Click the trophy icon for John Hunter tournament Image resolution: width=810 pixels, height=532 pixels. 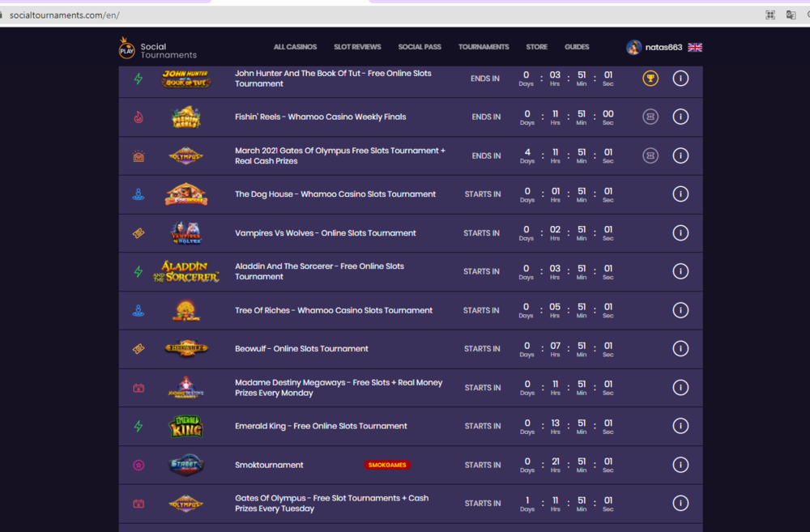click(x=650, y=79)
